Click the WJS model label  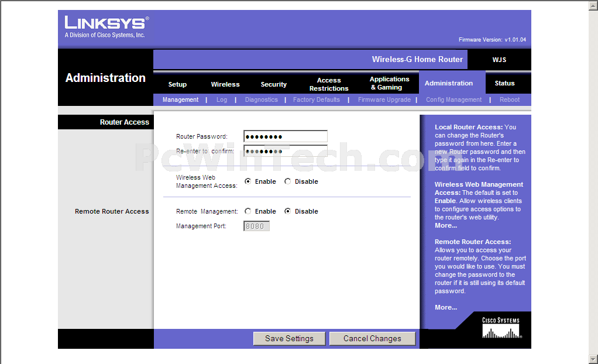tap(499, 60)
